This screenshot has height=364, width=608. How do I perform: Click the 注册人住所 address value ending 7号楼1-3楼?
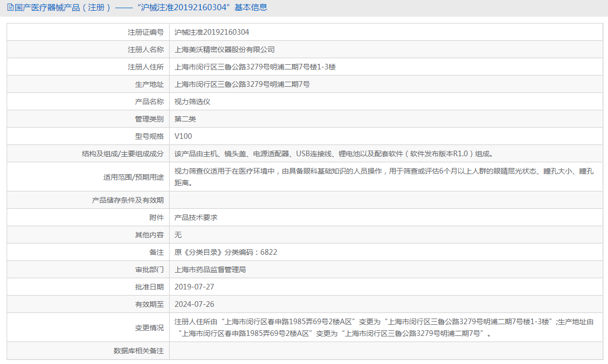(x=255, y=67)
